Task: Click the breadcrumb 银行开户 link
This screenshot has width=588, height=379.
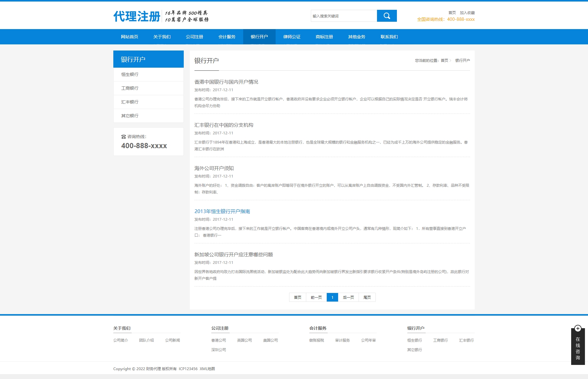Action: click(462, 61)
